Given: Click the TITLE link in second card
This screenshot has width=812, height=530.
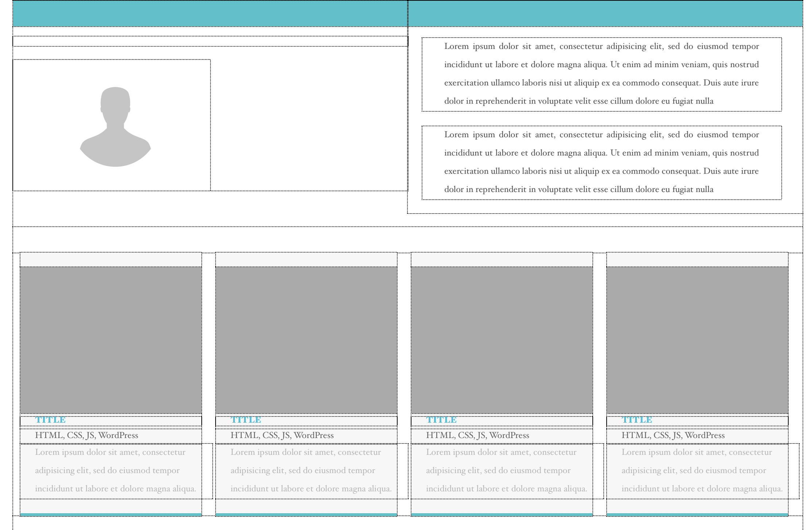Looking at the screenshot, I should pyautogui.click(x=246, y=420).
